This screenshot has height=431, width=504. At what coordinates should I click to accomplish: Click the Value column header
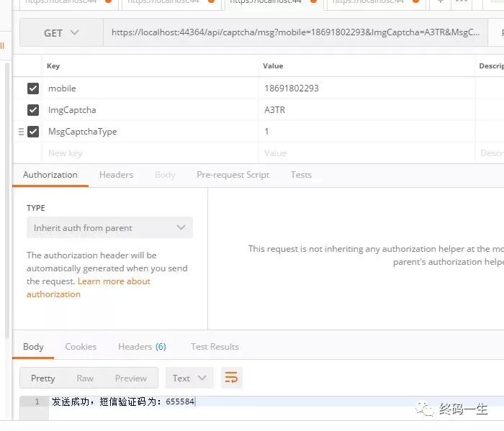point(273,66)
